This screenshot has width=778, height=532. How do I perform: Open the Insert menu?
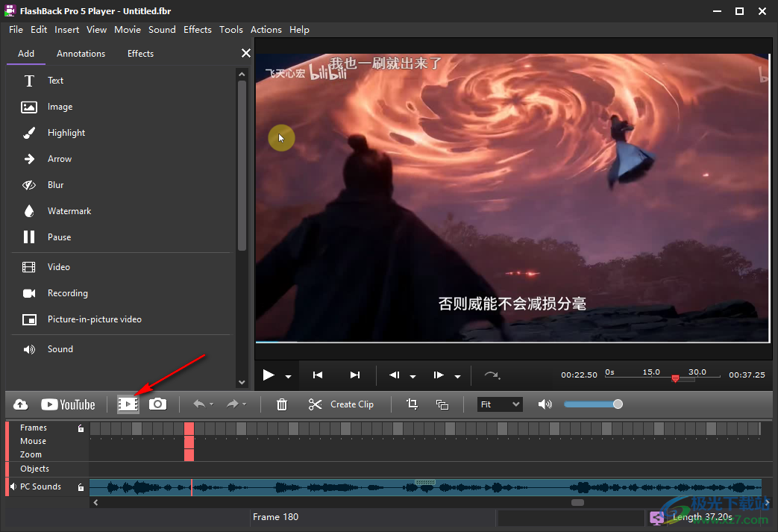(x=67, y=30)
